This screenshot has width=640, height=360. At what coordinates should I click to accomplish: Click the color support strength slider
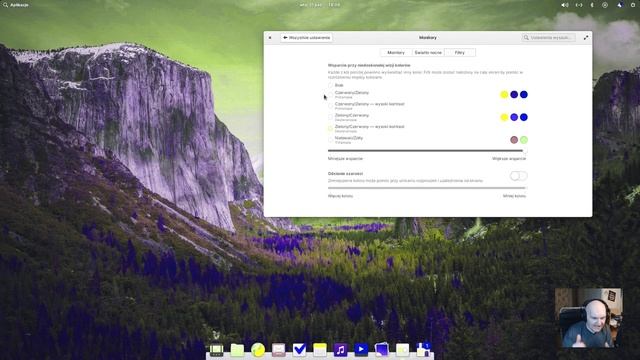[x=427, y=151]
